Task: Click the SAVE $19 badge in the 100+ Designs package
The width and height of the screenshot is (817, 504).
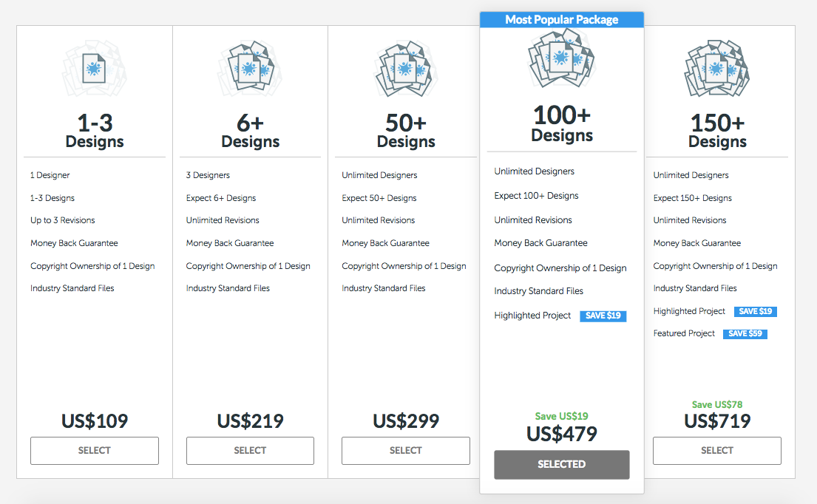Action: click(x=603, y=316)
